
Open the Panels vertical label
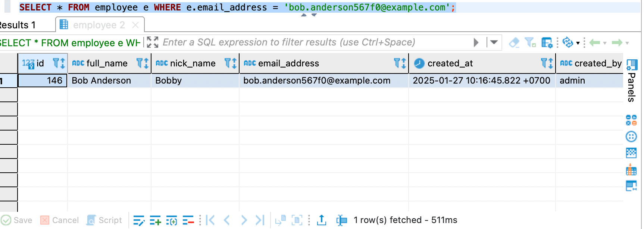pyautogui.click(x=631, y=87)
